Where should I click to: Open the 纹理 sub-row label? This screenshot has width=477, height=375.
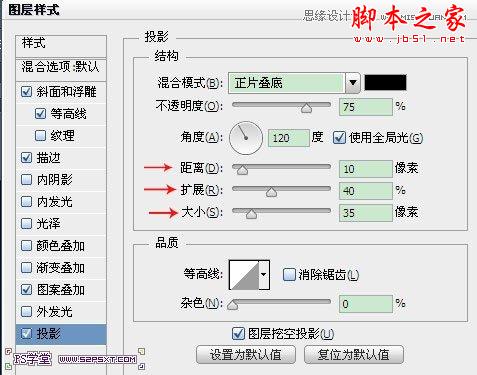pos(62,136)
